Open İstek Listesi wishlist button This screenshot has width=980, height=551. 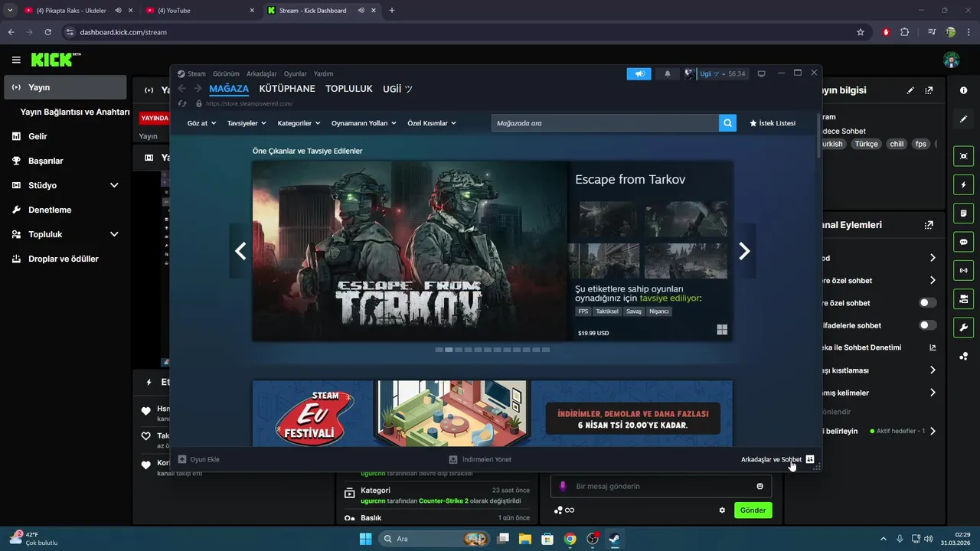coord(772,123)
